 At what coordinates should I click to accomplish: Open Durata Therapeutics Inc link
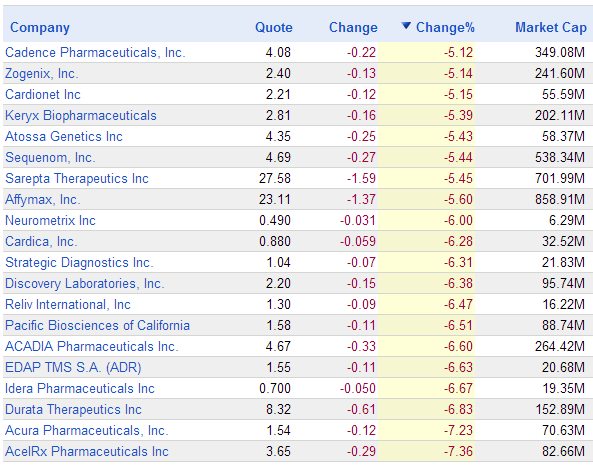coord(73,409)
